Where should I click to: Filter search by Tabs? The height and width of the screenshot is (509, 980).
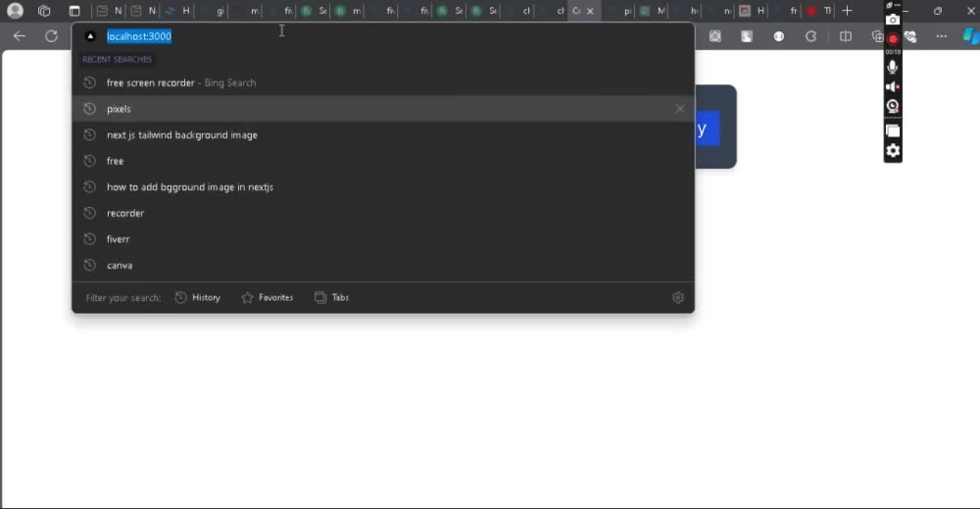click(332, 297)
